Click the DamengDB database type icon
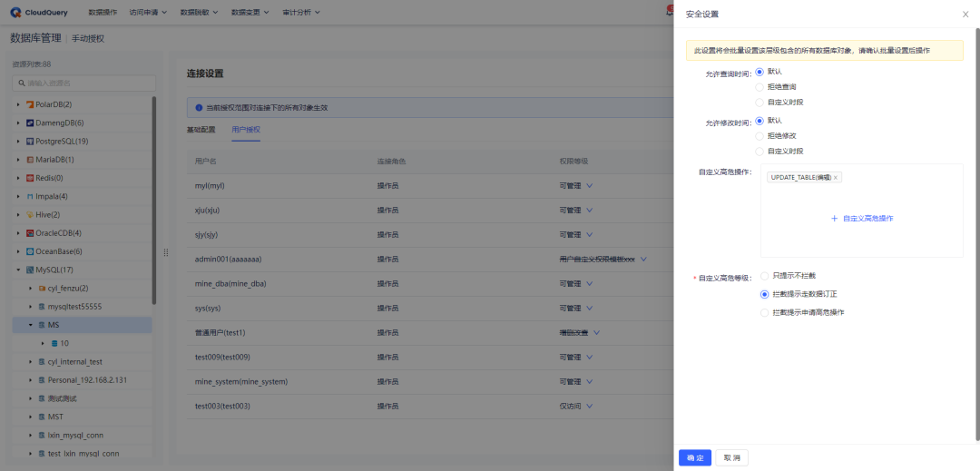The width and height of the screenshot is (980, 471). 29,123
